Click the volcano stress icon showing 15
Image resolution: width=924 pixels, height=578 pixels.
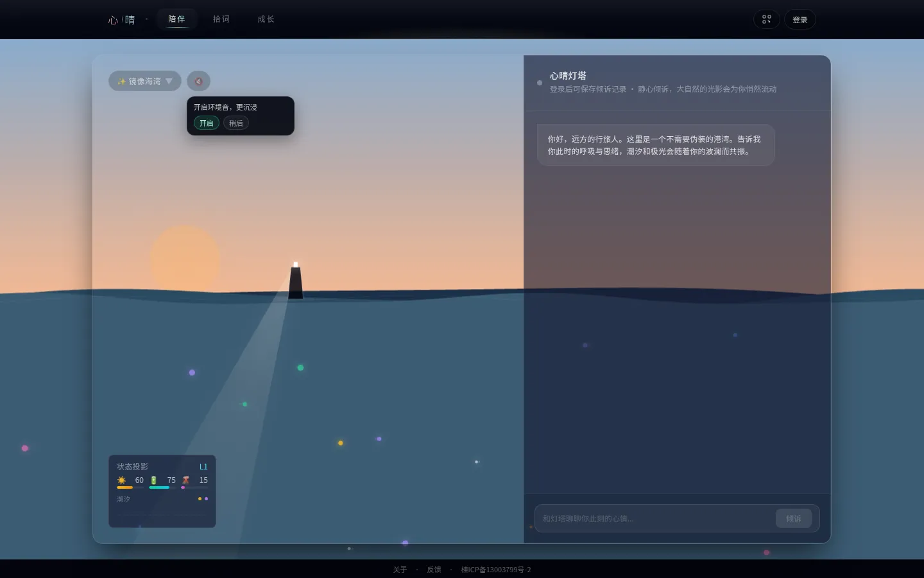(x=185, y=480)
